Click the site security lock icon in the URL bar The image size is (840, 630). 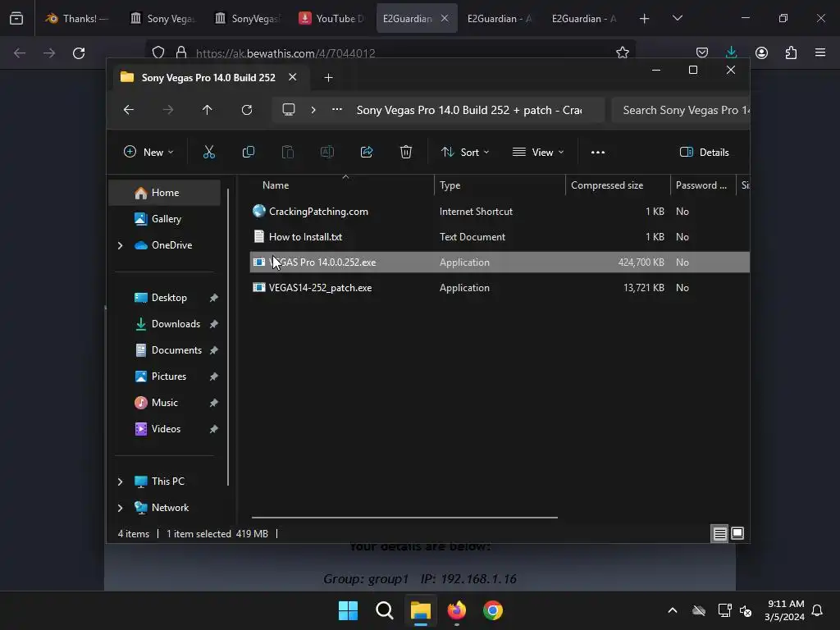point(181,52)
